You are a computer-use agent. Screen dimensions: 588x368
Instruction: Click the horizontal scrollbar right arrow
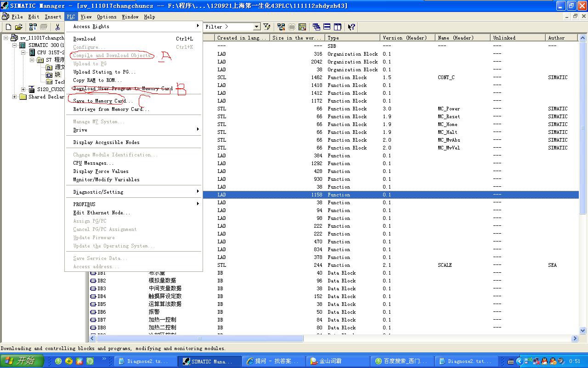(x=575, y=338)
